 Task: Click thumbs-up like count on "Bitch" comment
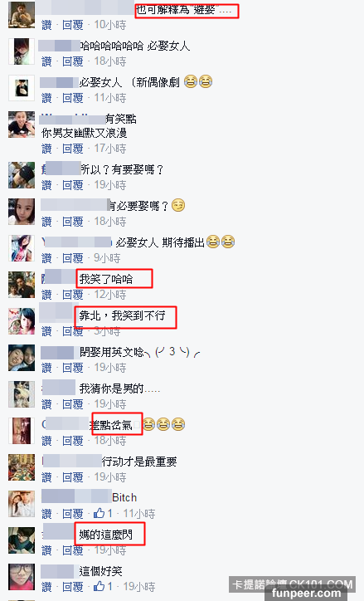(x=104, y=514)
